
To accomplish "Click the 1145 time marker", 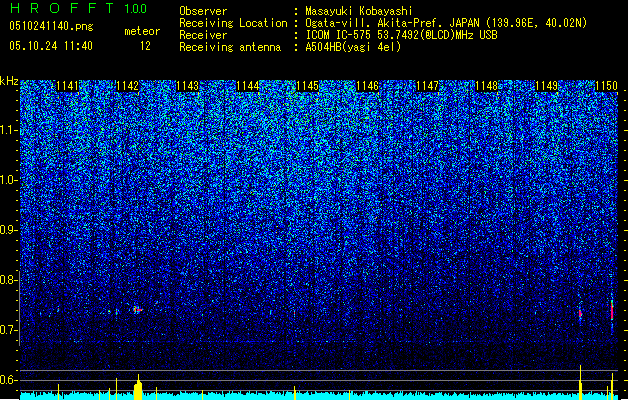I will tap(307, 86).
